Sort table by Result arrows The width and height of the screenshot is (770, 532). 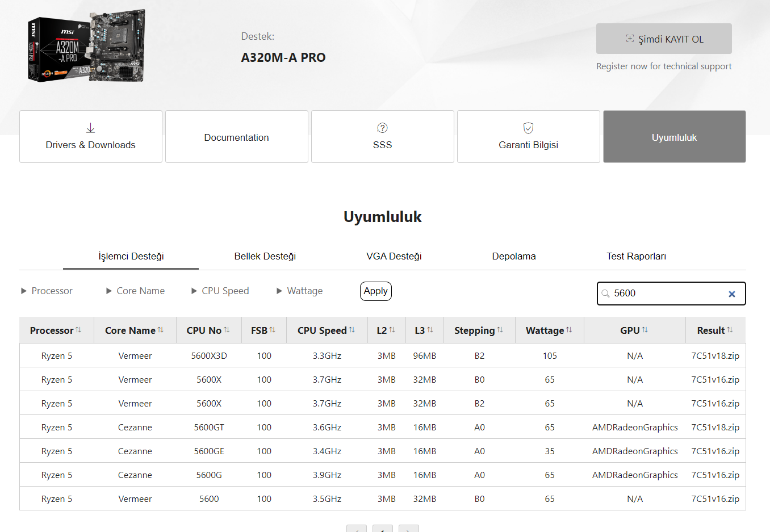(x=730, y=330)
